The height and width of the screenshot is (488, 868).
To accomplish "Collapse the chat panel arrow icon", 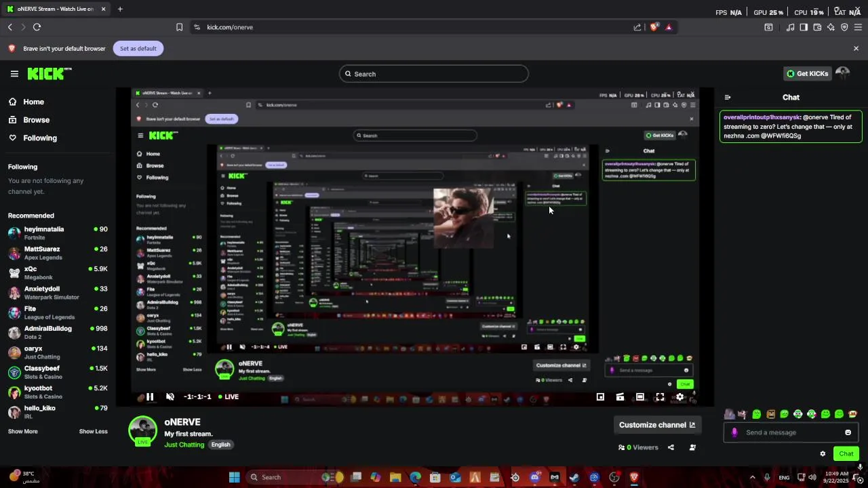I will [x=728, y=98].
